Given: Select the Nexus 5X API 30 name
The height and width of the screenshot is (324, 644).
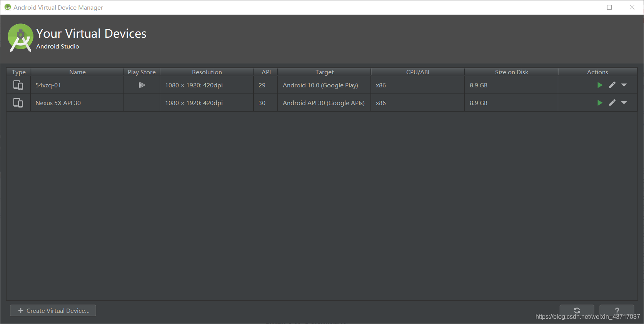Looking at the screenshot, I should tap(58, 103).
